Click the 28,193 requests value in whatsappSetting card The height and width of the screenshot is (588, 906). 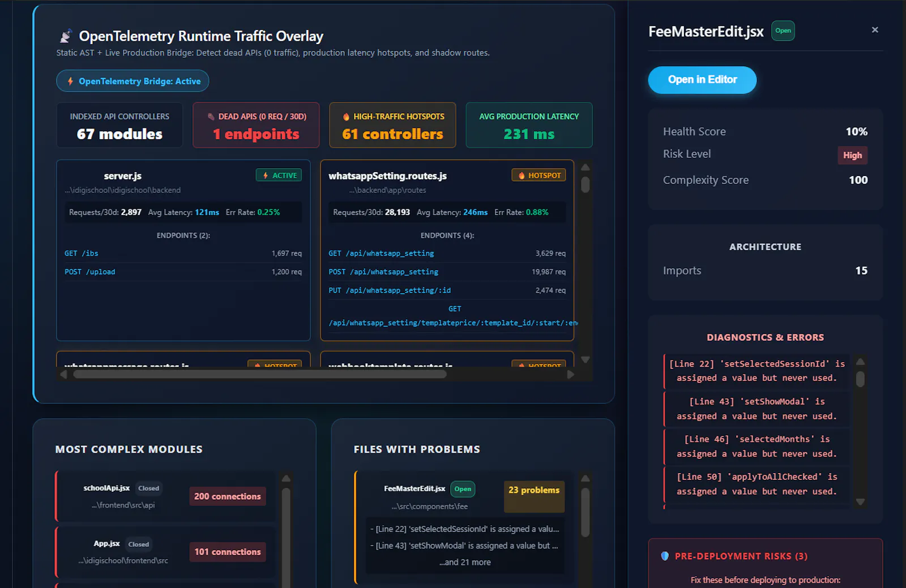[x=398, y=212]
